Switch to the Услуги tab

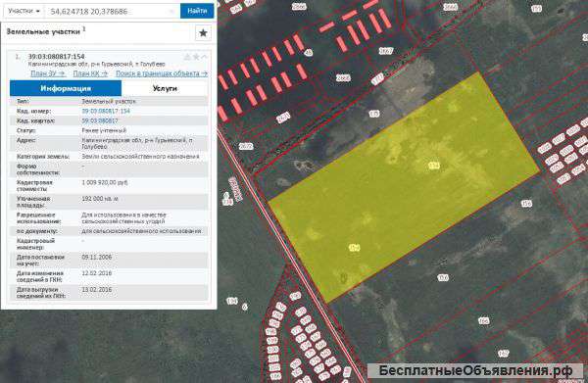[x=165, y=88]
